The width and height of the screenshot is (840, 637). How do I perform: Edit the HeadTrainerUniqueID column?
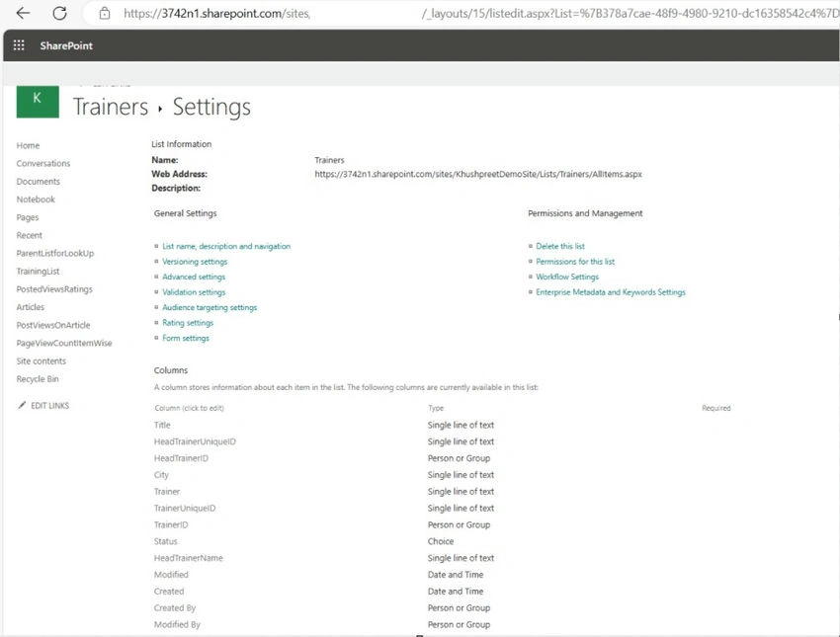[195, 441]
